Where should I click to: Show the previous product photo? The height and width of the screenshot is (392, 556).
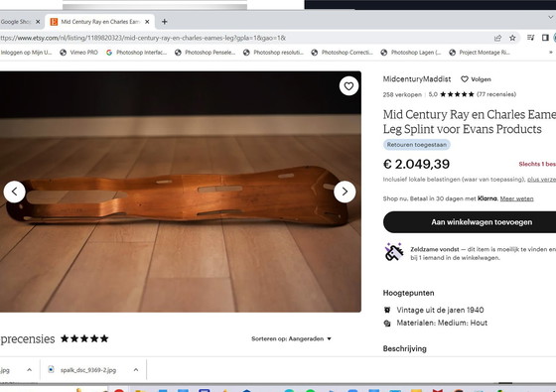click(15, 192)
